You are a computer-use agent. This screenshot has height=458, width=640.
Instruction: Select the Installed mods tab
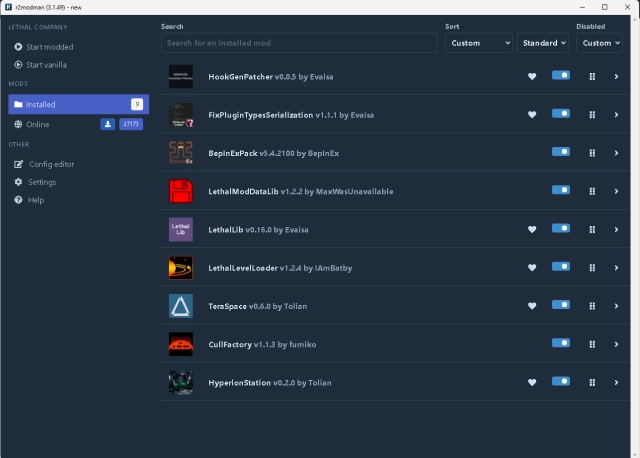click(78, 104)
